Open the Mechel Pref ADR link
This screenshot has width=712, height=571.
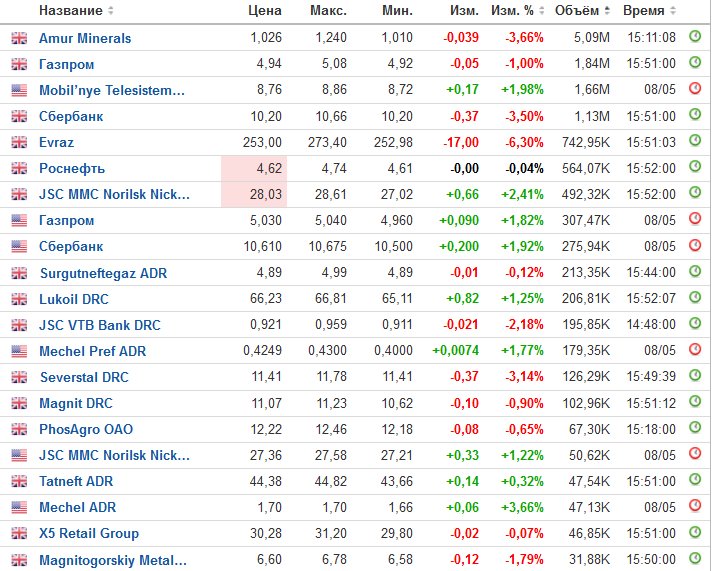coord(93,351)
